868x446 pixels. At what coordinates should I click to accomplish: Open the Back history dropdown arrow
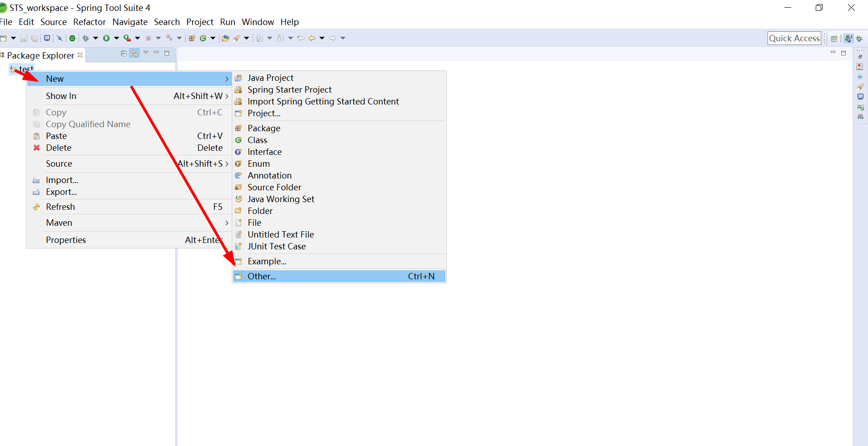[x=322, y=38]
